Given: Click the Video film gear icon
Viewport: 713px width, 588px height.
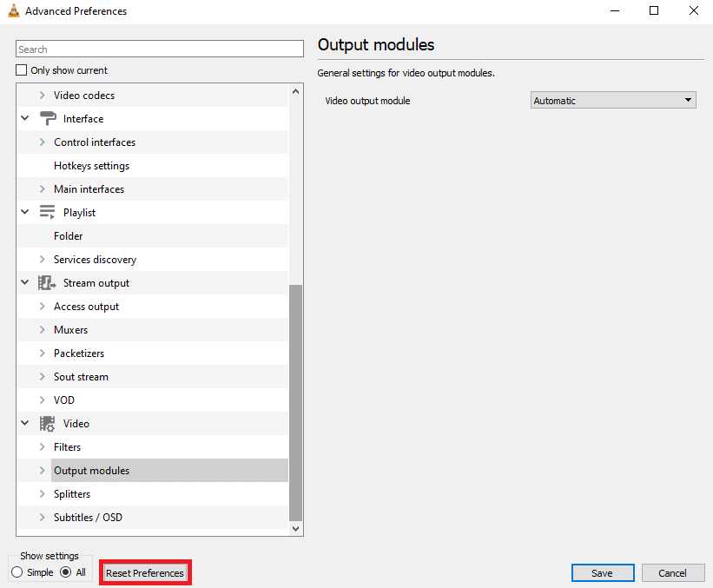Looking at the screenshot, I should click(47, 424).
